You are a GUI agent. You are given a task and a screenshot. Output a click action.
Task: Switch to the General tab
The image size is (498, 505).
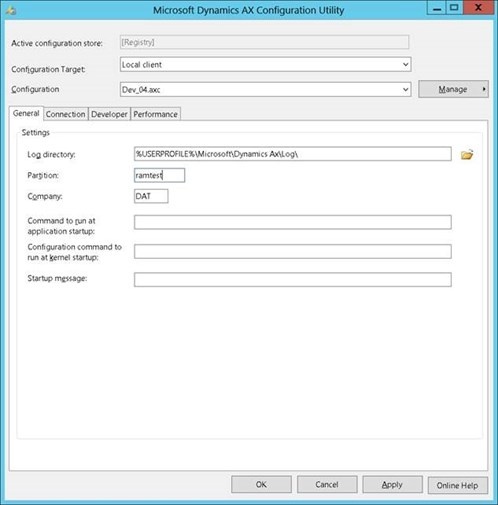tap(26, 113)
